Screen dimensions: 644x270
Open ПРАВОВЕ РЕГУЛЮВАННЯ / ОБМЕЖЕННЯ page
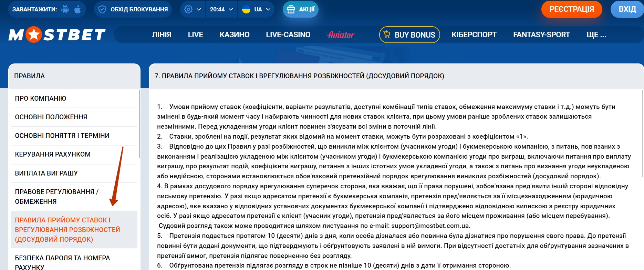tap(74, 197)
